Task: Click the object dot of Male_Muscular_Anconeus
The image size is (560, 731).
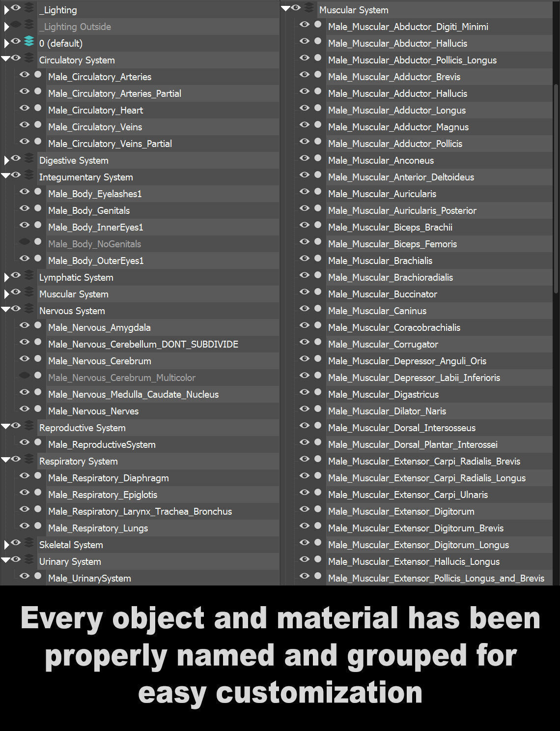Action: coord(318,158)
